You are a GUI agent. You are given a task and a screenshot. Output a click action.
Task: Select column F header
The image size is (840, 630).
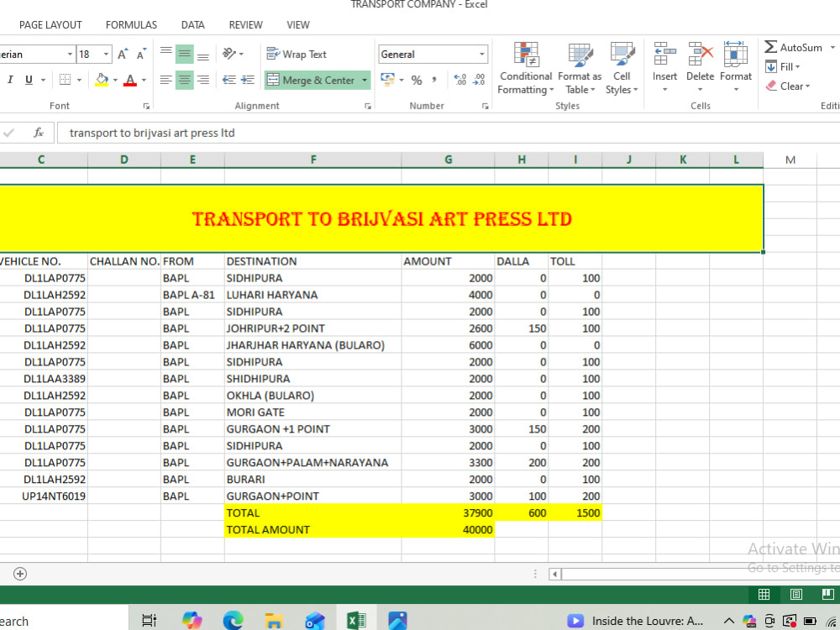click(312, 160)
